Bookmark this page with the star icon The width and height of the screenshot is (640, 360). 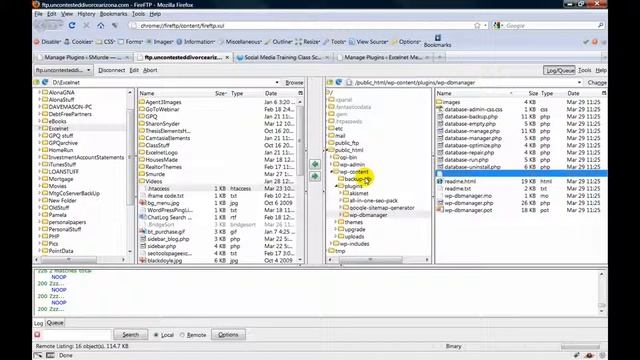[x=477, y=25]
